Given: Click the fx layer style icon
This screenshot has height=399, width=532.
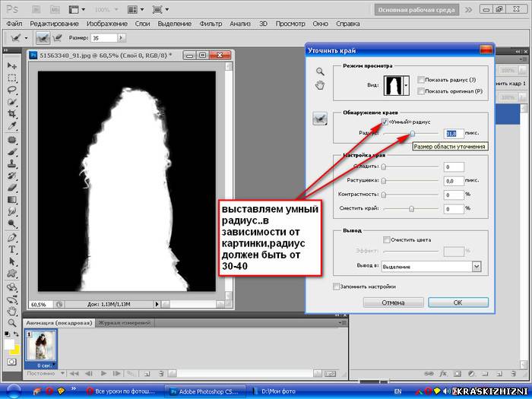Looking at the screenshot, I should [443, 374].
